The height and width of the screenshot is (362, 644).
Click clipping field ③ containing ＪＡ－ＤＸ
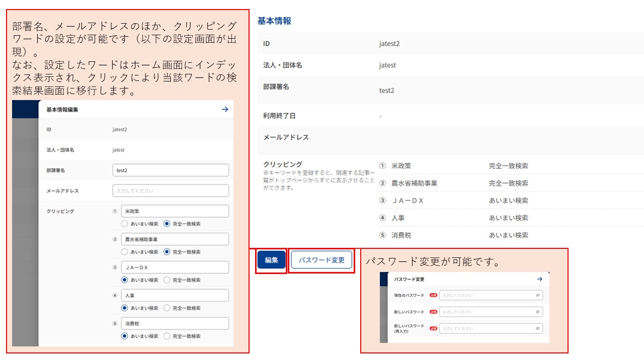(x=175, y=267)
